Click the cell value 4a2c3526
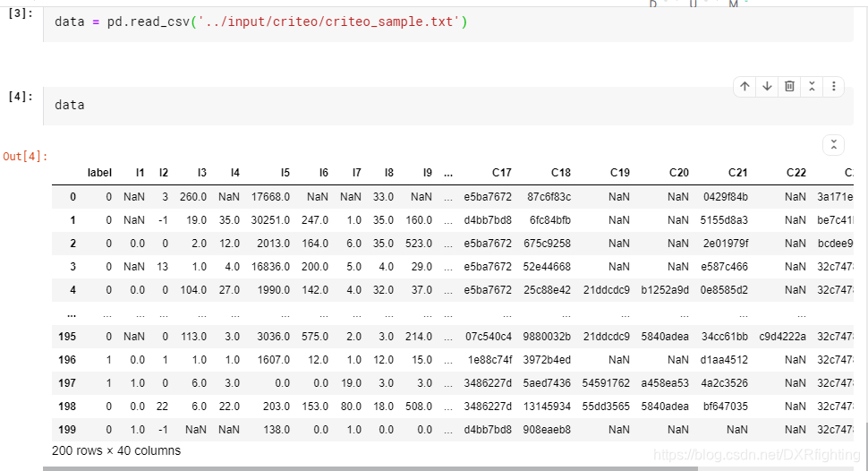The width and height of the screenshot is (868, 471). pyautogui.click(x=724, y=383)
